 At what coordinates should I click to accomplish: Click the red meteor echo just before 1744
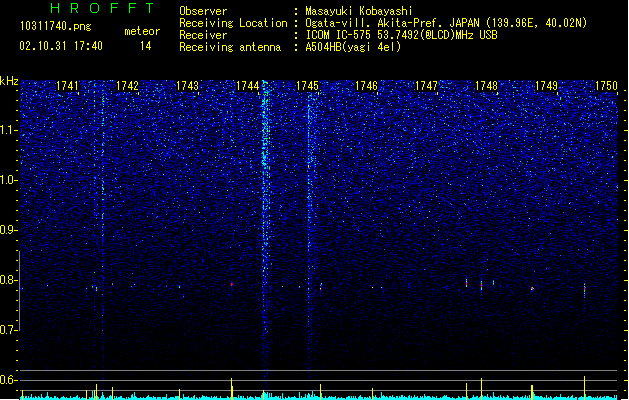(x=232, y=284)
